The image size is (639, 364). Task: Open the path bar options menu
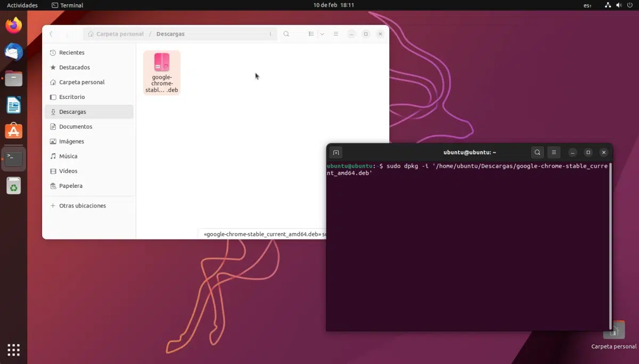[270, 34]
